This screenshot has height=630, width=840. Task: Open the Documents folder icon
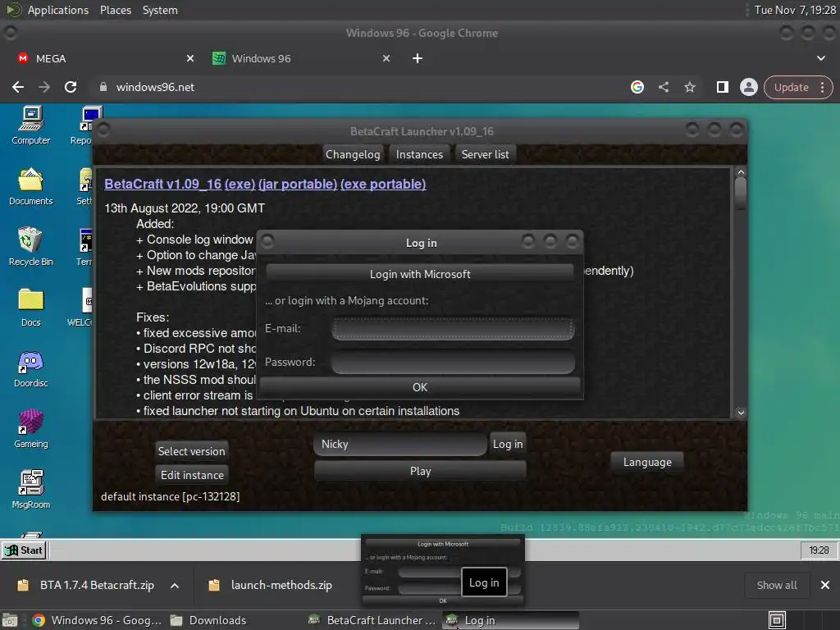[x=31, y=186]
